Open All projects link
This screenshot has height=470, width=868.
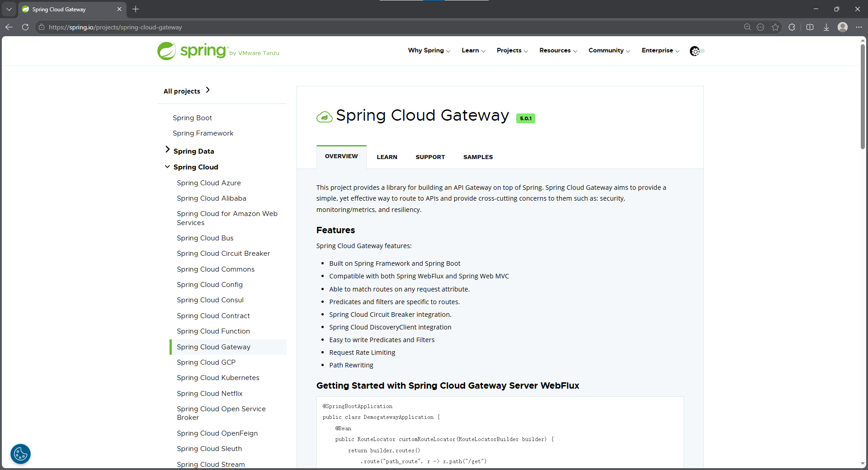pos(187,91)
